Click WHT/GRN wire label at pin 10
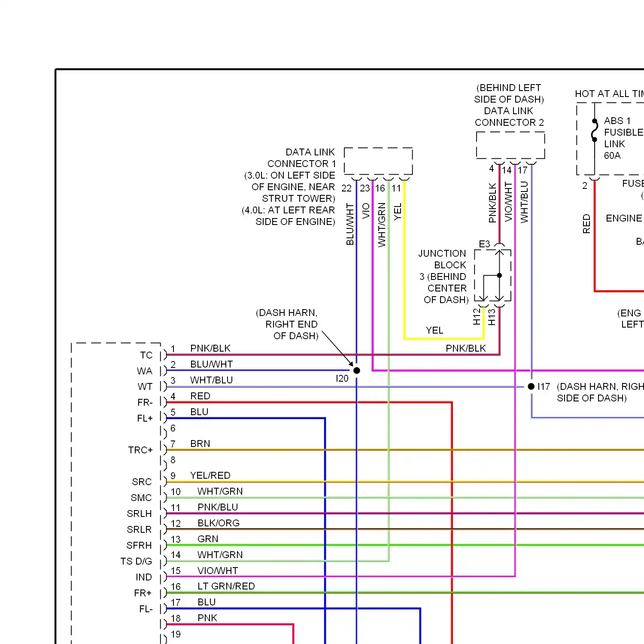The image size is (644, 644). click(x=220, y=491)
